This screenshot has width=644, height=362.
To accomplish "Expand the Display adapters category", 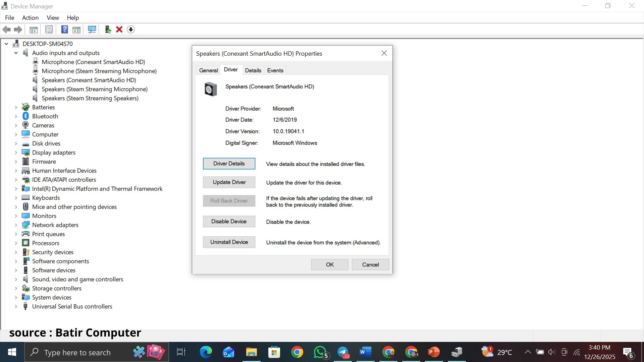I will click(16, 153).
